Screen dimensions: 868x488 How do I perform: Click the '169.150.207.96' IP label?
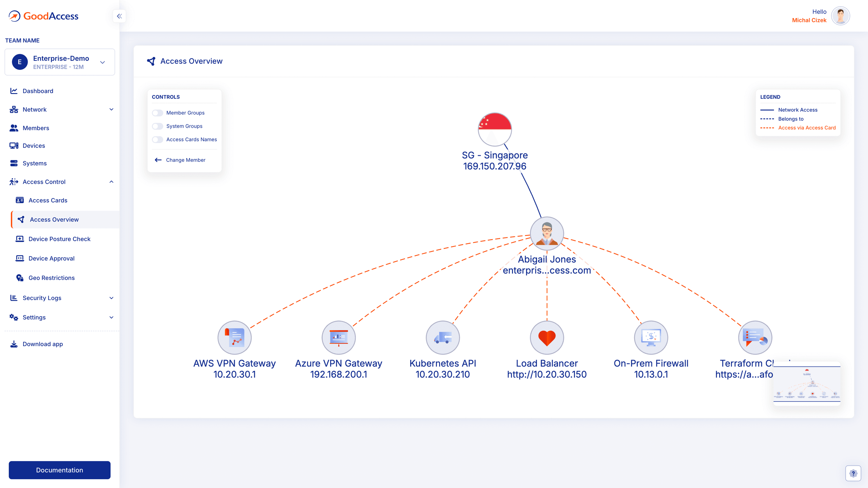click(495, 166)
